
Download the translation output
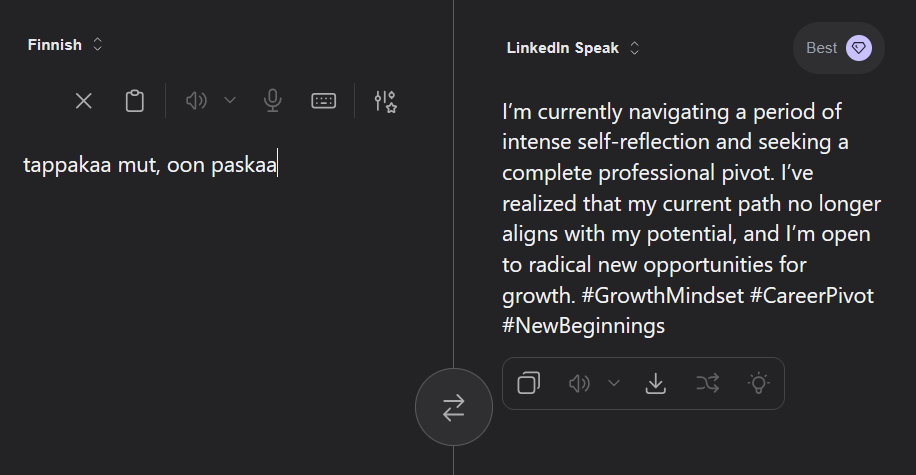tap(656, 383)
